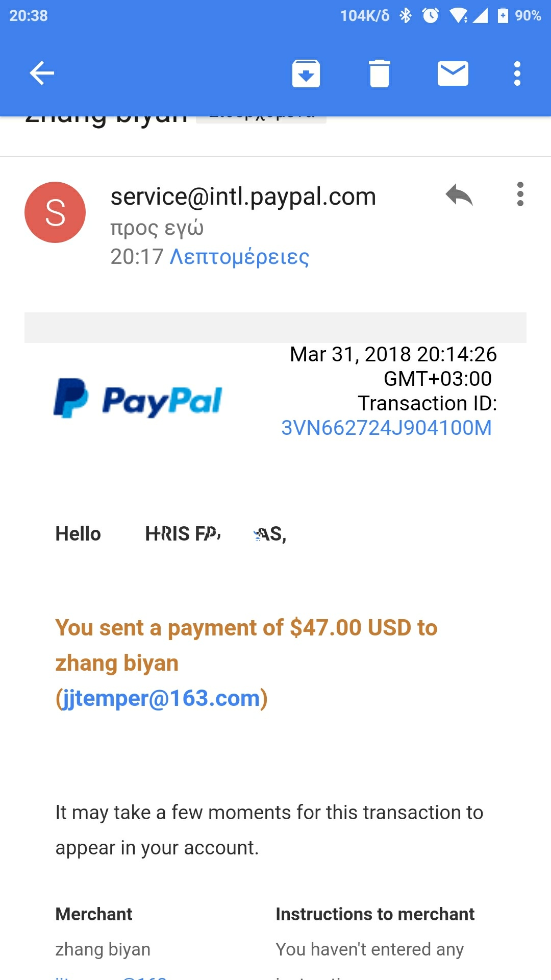This screenshot has height=980, width=551.
Task: Tap the Merchant name zhang biyan
Action: tap(103, 949)
